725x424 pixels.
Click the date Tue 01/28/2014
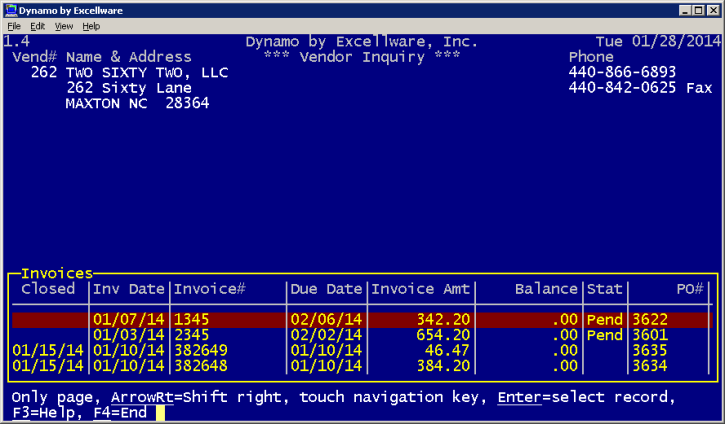click(658, 42)
